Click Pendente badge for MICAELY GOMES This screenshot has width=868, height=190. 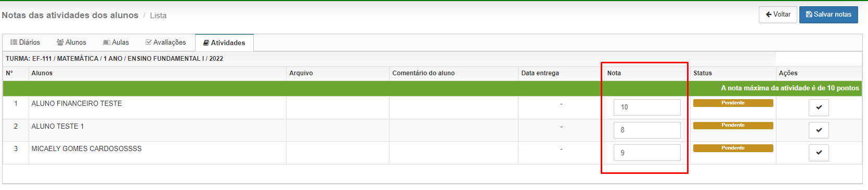point(733,148)
